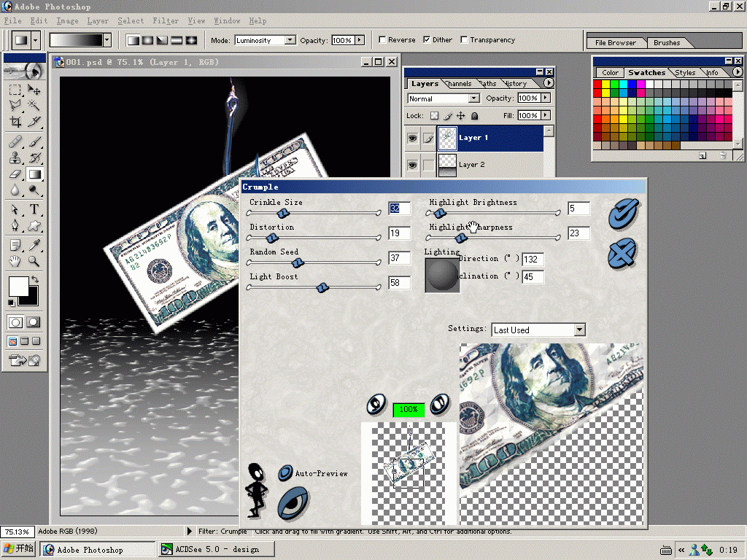
Task: Hide Layer 1 visibility eye
Action: click(x=413, y=138)
